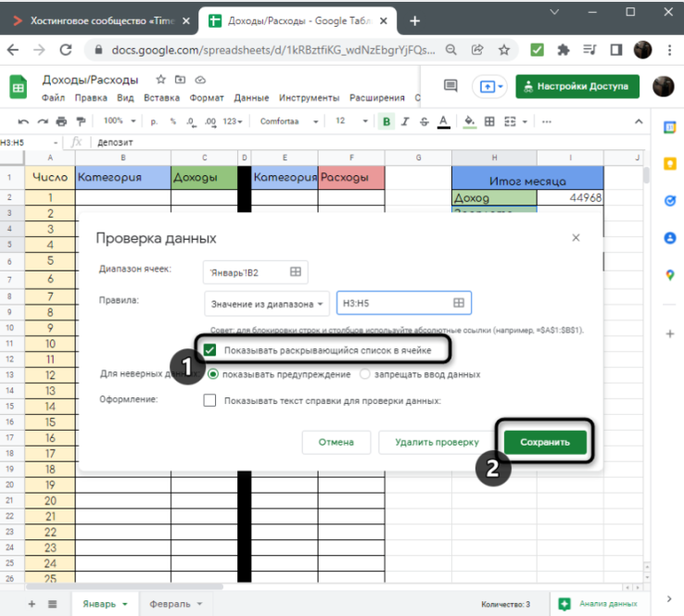Open the Вставка menu
This screenshot has width=684, height=616.
162,98
